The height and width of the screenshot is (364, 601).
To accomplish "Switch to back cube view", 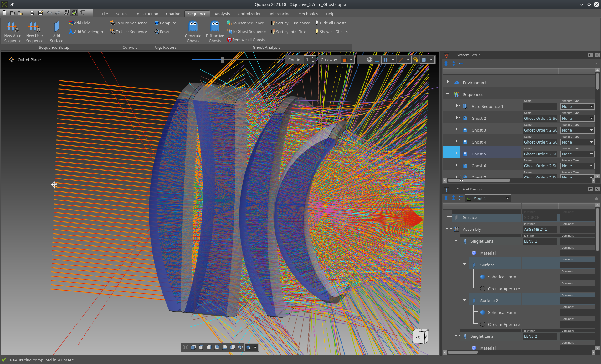I will click(217, 347).
